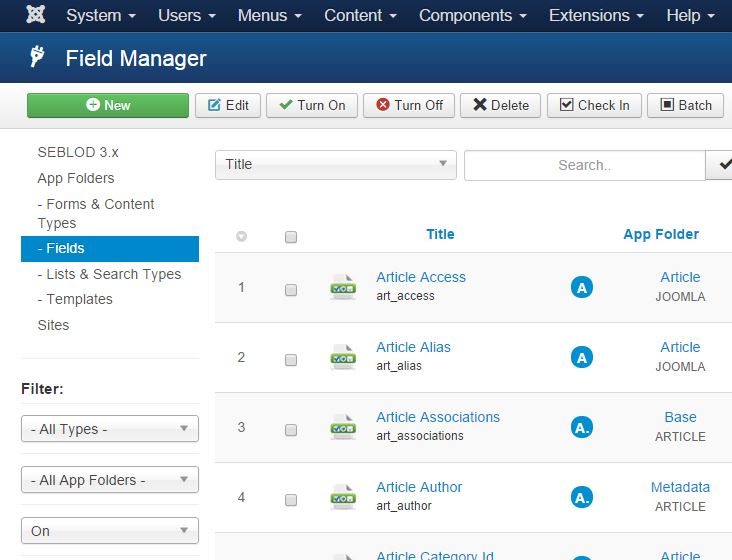This screenshot has width=732, height=560.
Task: Click the Metadata app folder link
Action: [x=680, y=487]
